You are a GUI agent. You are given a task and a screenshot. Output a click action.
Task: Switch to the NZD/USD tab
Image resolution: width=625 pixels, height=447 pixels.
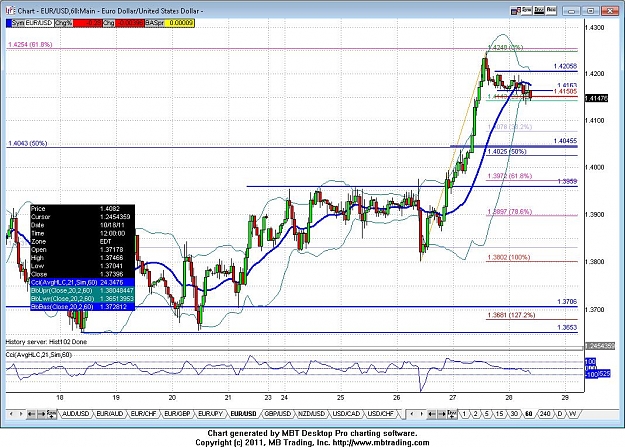tap(311, 414)
